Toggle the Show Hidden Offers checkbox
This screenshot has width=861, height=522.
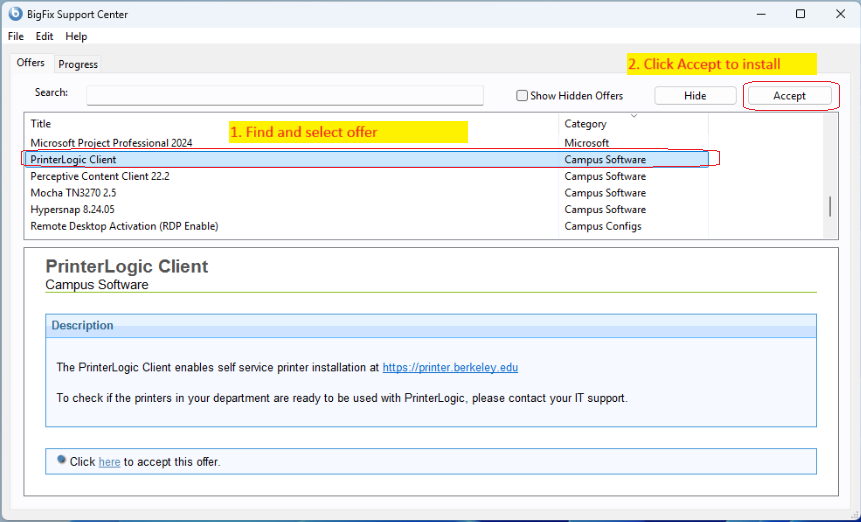click(522, 96)
